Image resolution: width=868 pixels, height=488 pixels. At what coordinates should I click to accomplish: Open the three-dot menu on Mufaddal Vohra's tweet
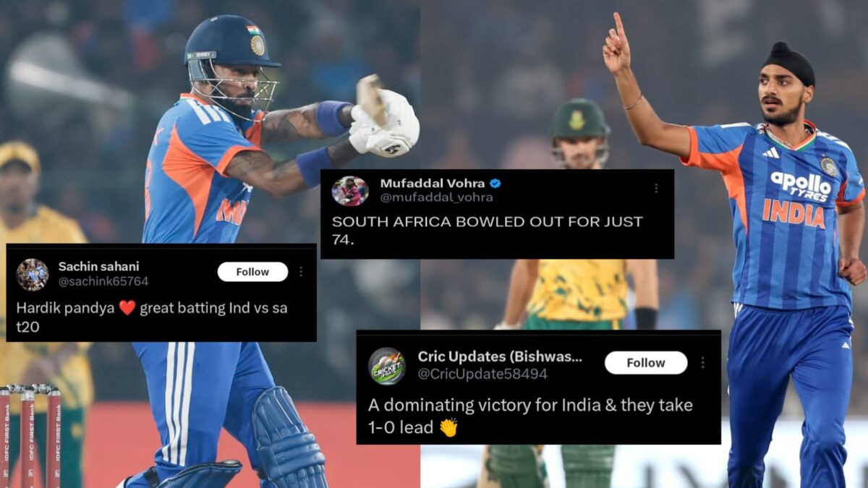pyautogui.click(x=656, y=188)
